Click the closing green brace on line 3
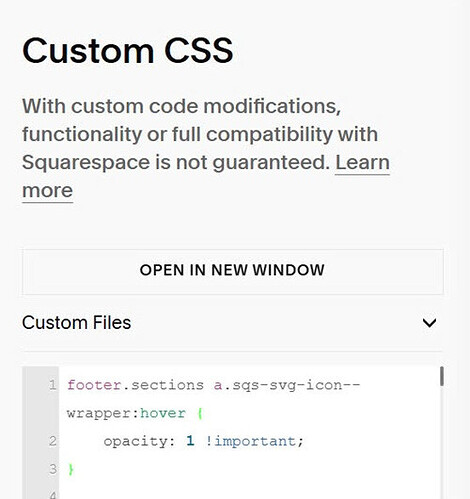Image resolution: width=470 pixels, height=499 pixels. coord(70,469)
